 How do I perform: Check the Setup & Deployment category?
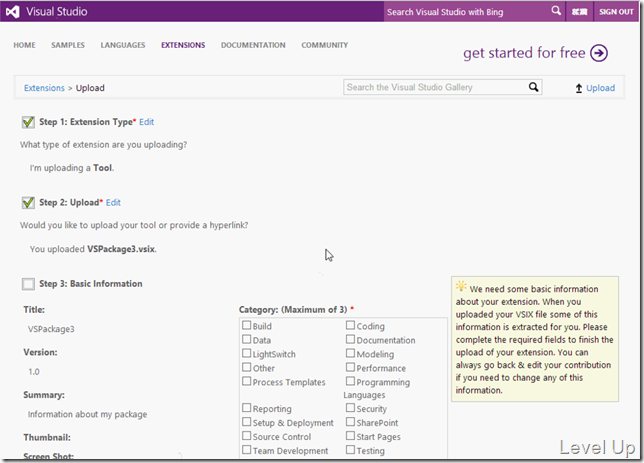[x=246, y=422]
